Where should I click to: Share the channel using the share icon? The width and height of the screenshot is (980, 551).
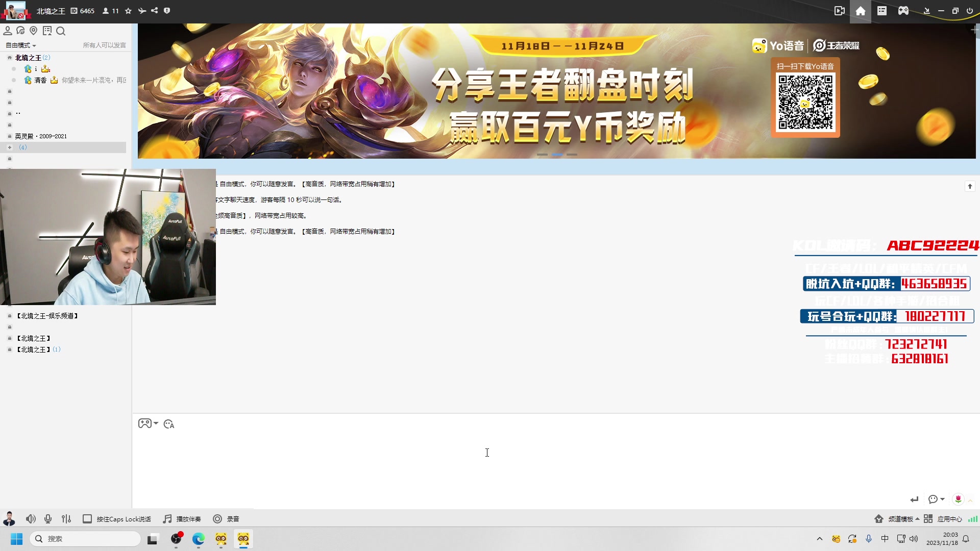154,11
